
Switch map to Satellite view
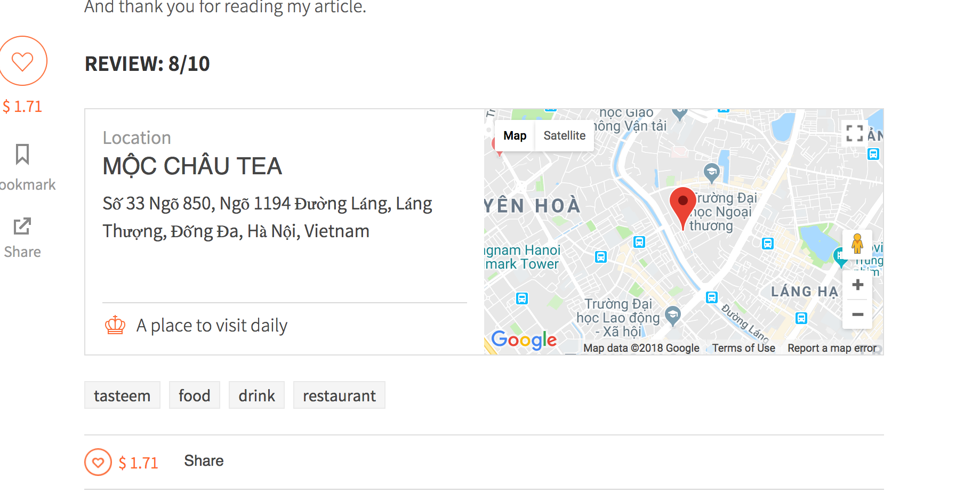(564, 136)
